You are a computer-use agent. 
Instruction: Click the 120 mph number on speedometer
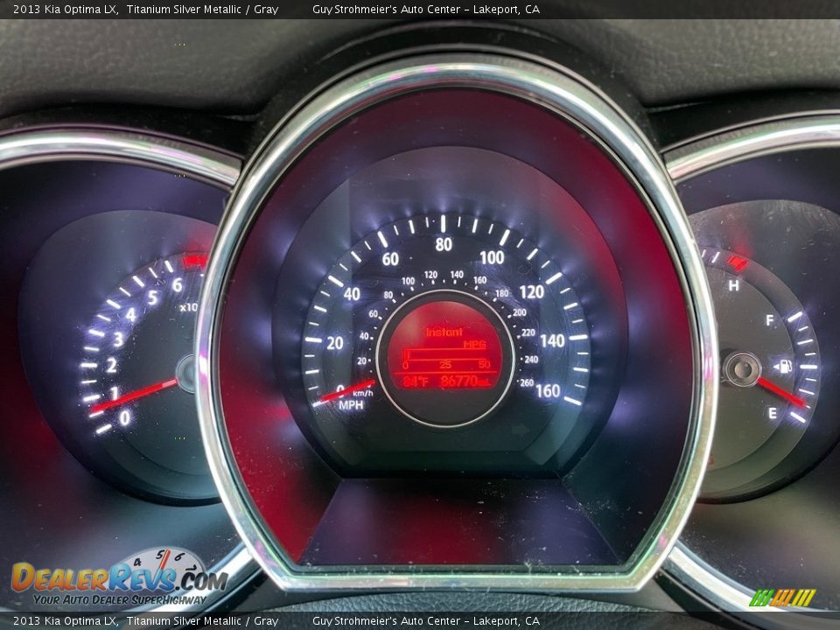pyautogui.click(x=531, y=292)
